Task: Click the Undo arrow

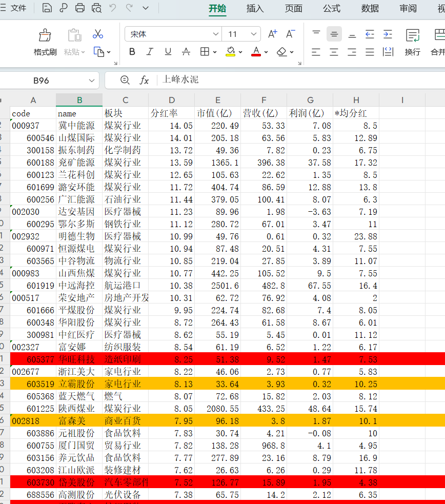Action: coord(112,8)
